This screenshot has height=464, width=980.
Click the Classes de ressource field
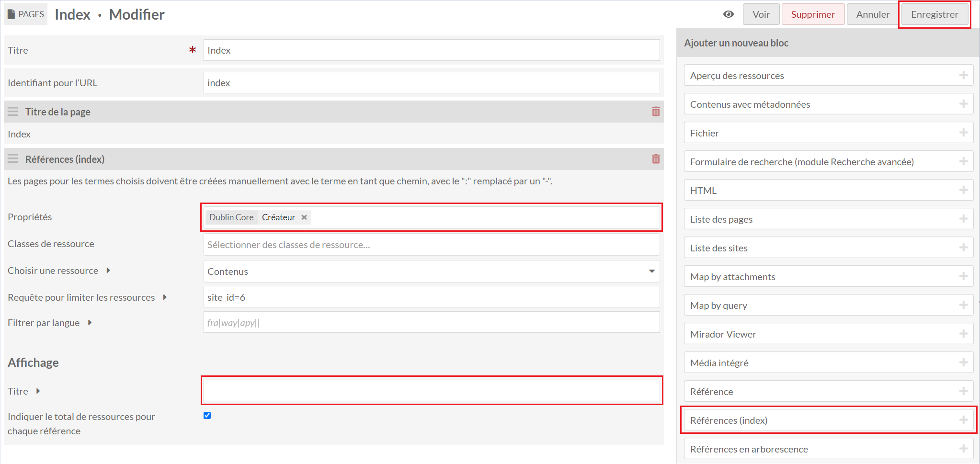click(x=431, y=245)
